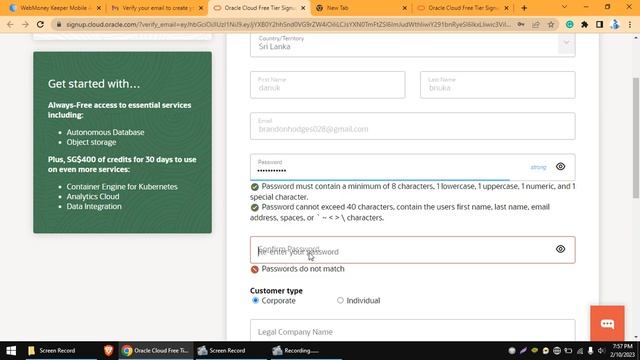Click the 'strong' password strength label
Image resolution: width=640 pixels, height=360 pixels.
click(538, 167)
